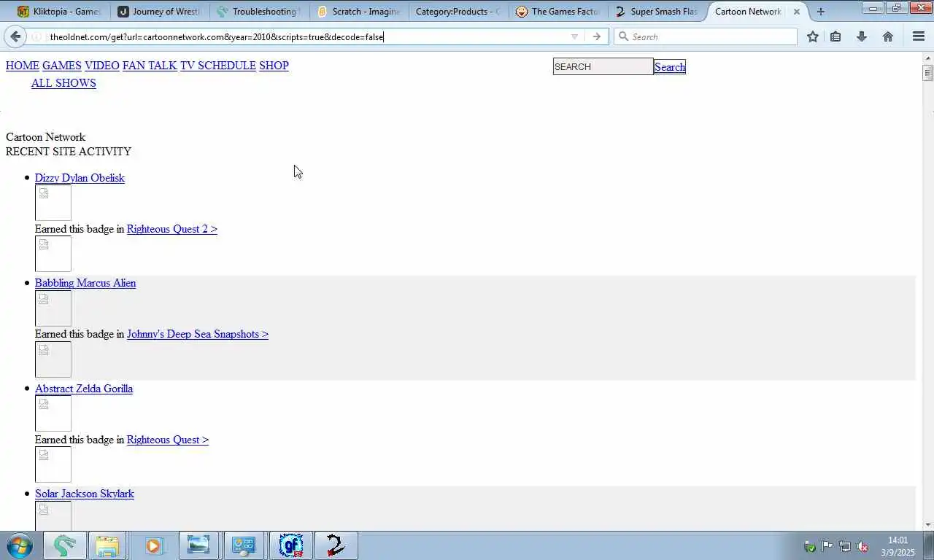Open a new tab with the plus button
Viewport: 934px width, 560px height.
pyautogui.click(x=821, y=12)
